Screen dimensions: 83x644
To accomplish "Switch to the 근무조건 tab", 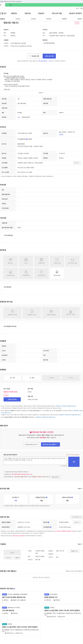I will pos(18,19).
